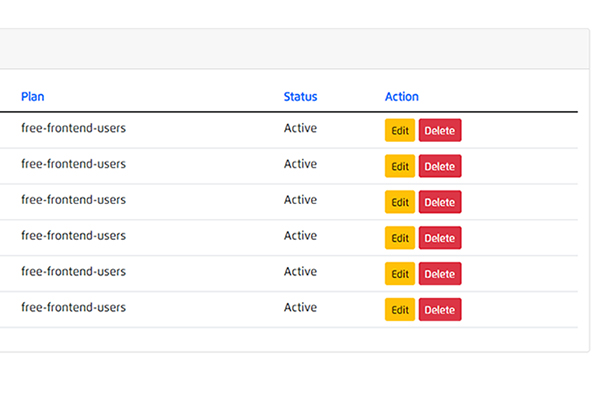Click Edit in the first table row
The height and width of the screenshot is (400, 600).
400,131
